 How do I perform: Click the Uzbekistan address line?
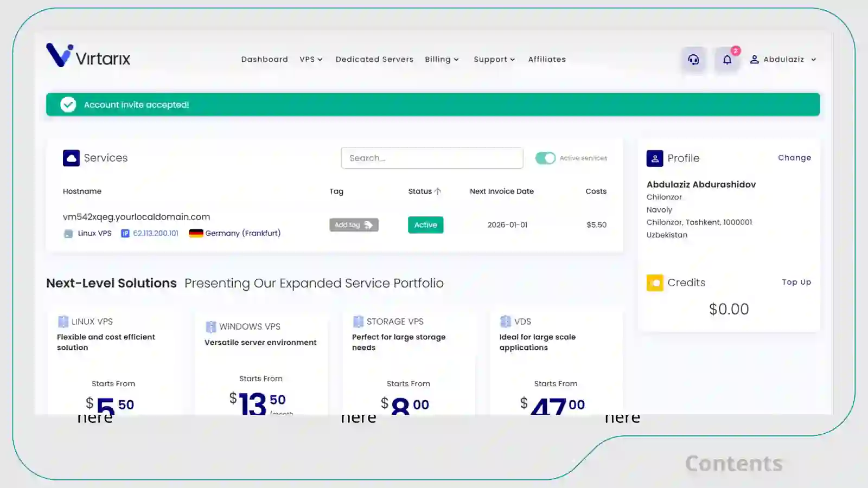(667, 235)
